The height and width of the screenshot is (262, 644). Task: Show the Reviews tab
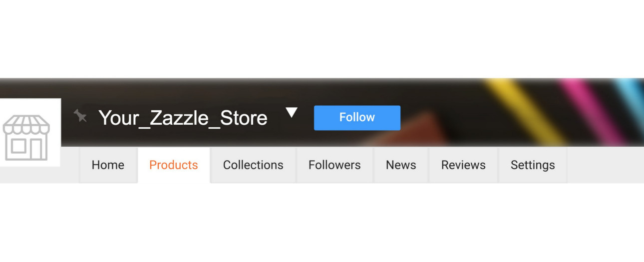(463, 165)
